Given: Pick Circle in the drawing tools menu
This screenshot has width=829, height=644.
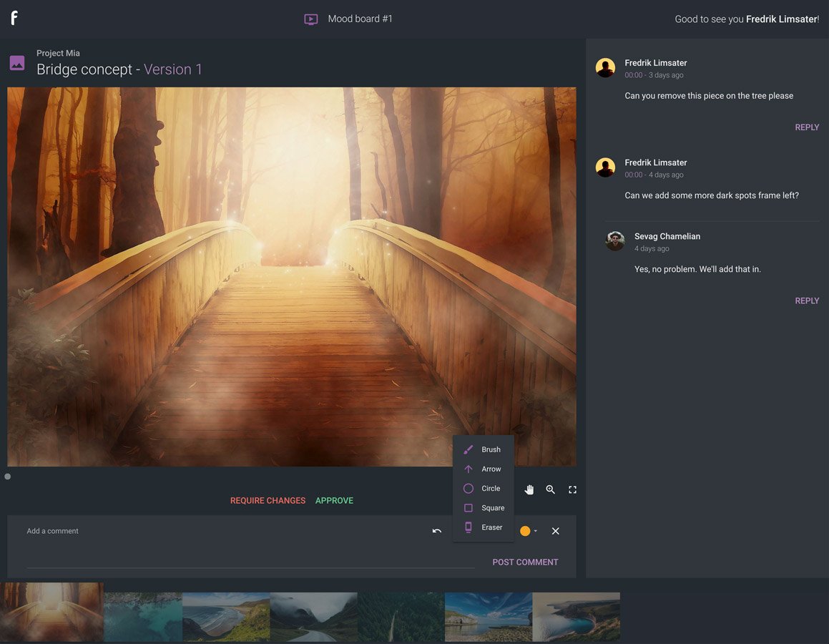Looking at the screenshot, I should (x=484, y=489).
